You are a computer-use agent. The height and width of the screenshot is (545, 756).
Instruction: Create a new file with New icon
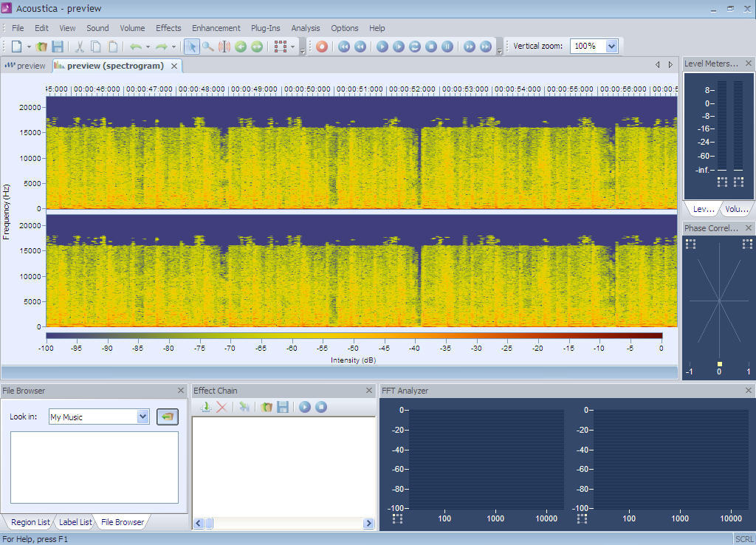[x=16, y=47]
